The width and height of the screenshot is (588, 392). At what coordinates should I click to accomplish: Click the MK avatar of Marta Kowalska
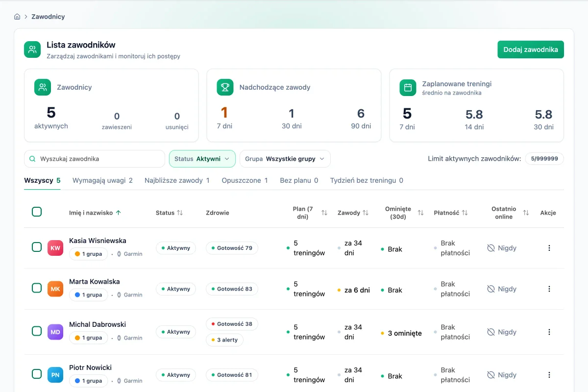[x=55, y=289]
